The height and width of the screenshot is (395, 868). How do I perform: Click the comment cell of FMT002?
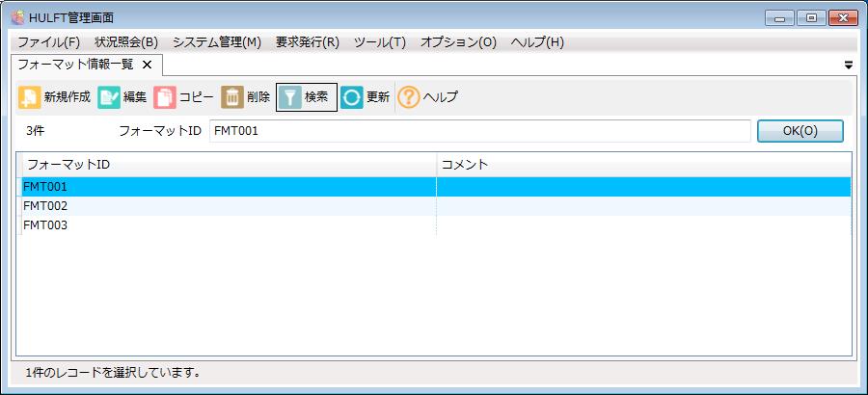tap(644, 206)
